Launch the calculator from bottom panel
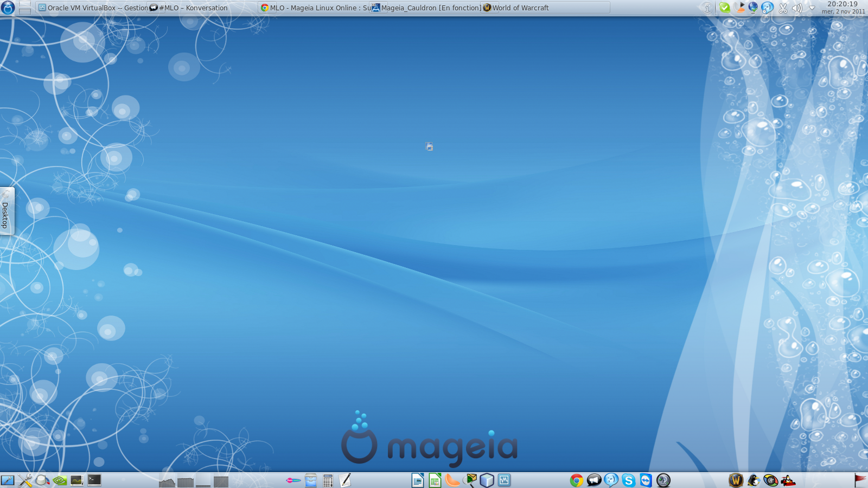 [328, 480]
